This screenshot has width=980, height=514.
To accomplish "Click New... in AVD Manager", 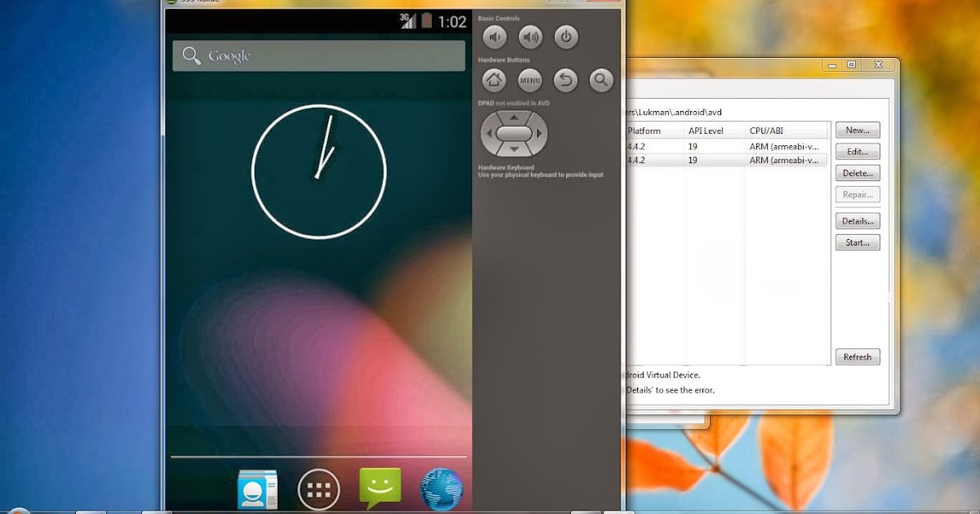I will tap(857, 130).
